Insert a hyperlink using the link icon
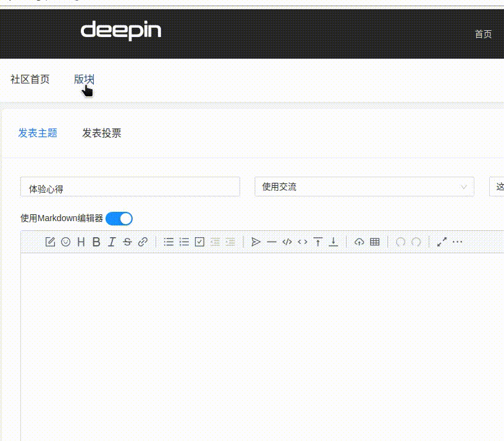Image resolution: width=504 pixels, height=441 pixels. coord(143,241)
